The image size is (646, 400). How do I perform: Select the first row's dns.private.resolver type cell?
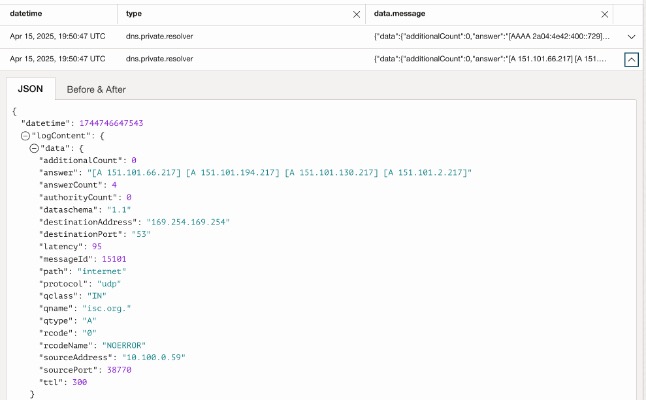click(x=159, y=36)
